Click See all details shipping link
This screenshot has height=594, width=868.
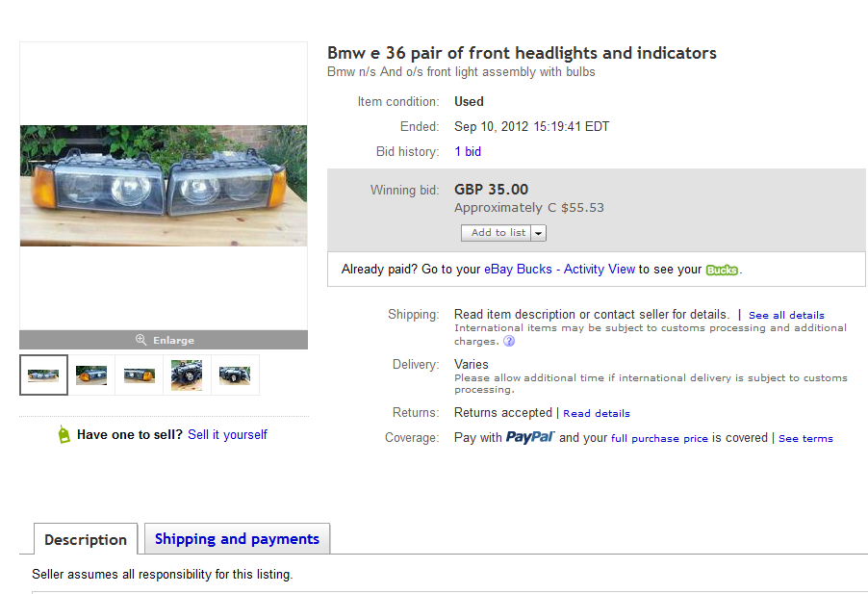786,315
